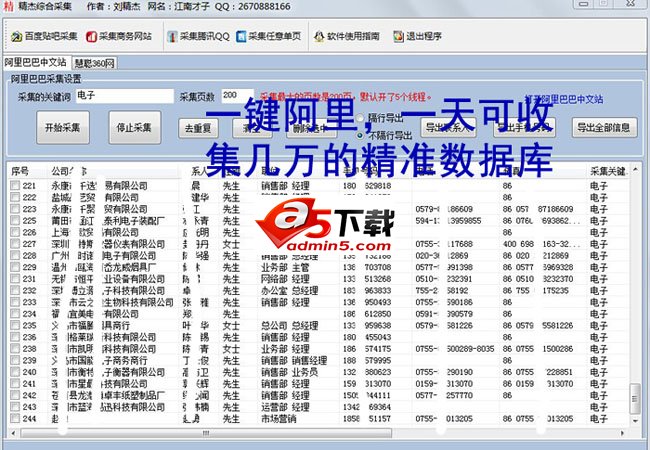Click the cell '网络部 经理'
Image resolution: width=650 pixels, height=450 pixels.
(x=285, y=279)
